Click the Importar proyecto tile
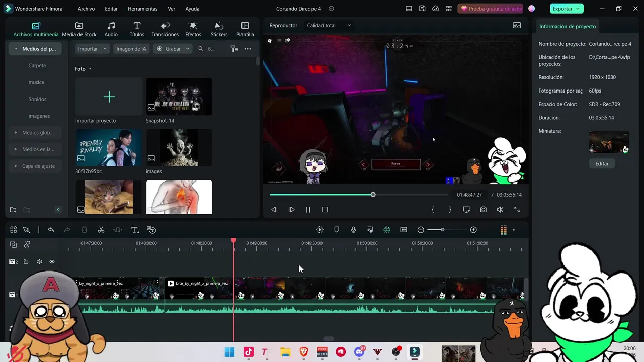 coord(109,97)
